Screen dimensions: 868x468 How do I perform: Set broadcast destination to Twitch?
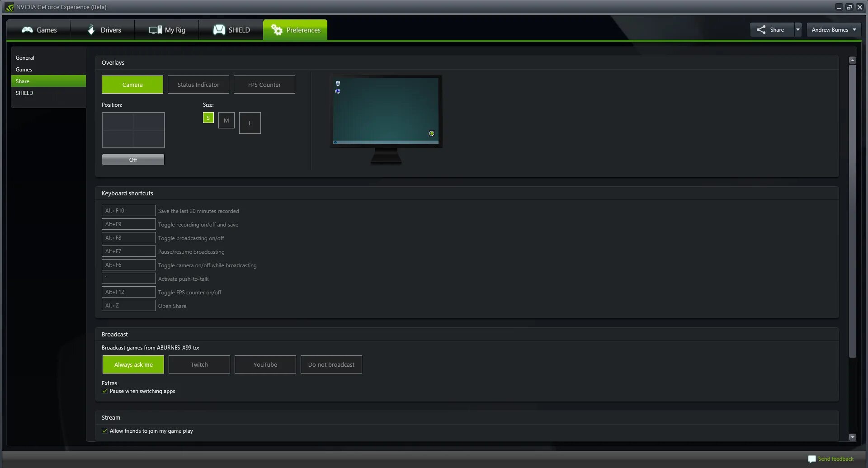(199, 364)
